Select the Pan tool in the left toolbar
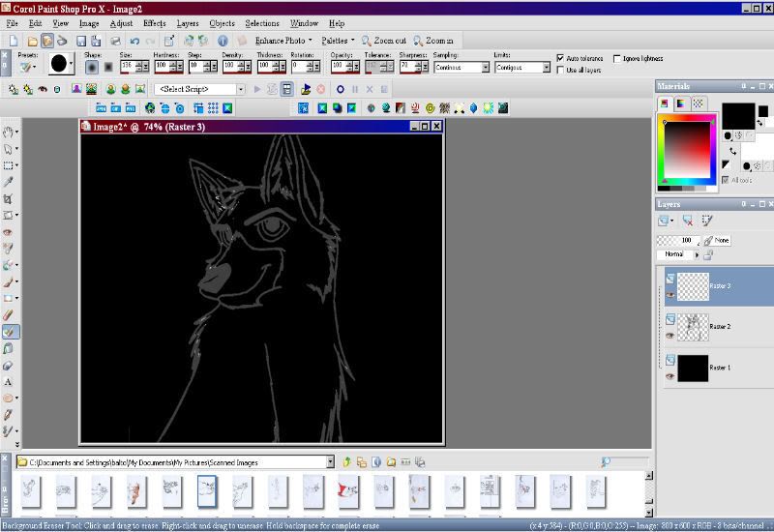 click(8, 132)
